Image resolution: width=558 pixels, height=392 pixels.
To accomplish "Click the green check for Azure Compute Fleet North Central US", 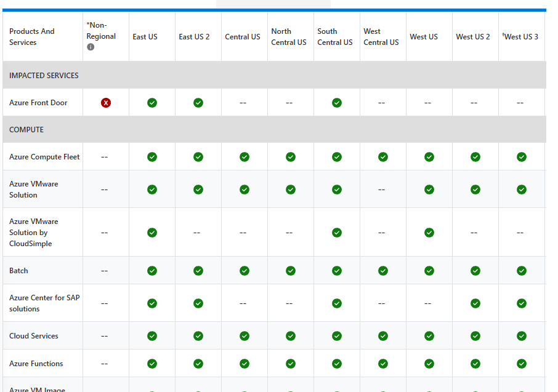I will coord(290,156).
